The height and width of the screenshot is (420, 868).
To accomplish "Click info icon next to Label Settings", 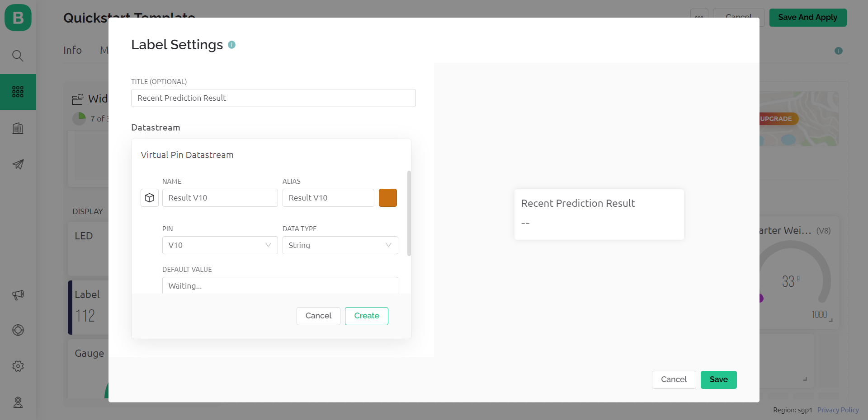I will [x=232, y=45].
